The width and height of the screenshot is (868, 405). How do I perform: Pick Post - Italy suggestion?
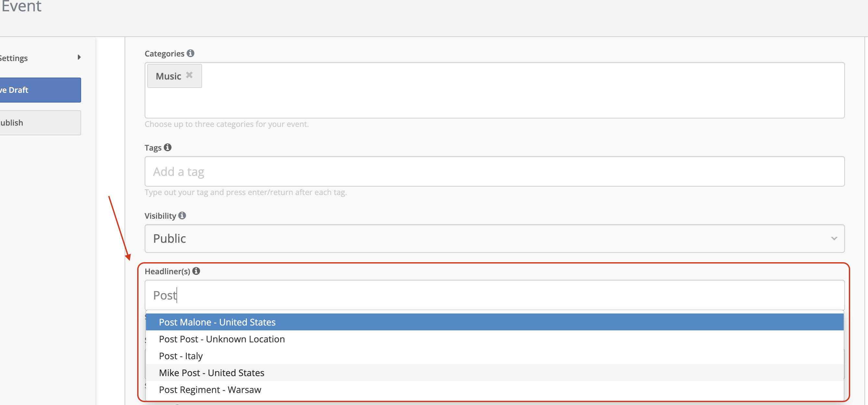pyautogui.click(x=494, y=356)
